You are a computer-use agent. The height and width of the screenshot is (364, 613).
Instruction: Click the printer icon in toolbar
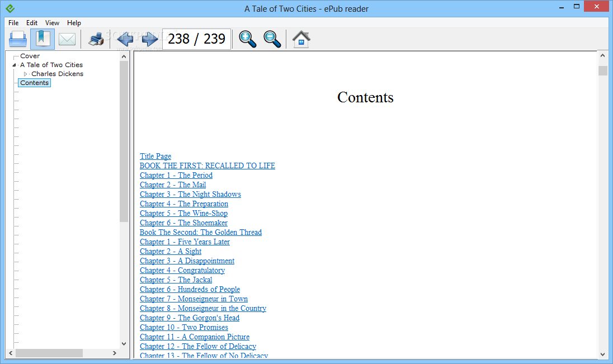point(96,39)
